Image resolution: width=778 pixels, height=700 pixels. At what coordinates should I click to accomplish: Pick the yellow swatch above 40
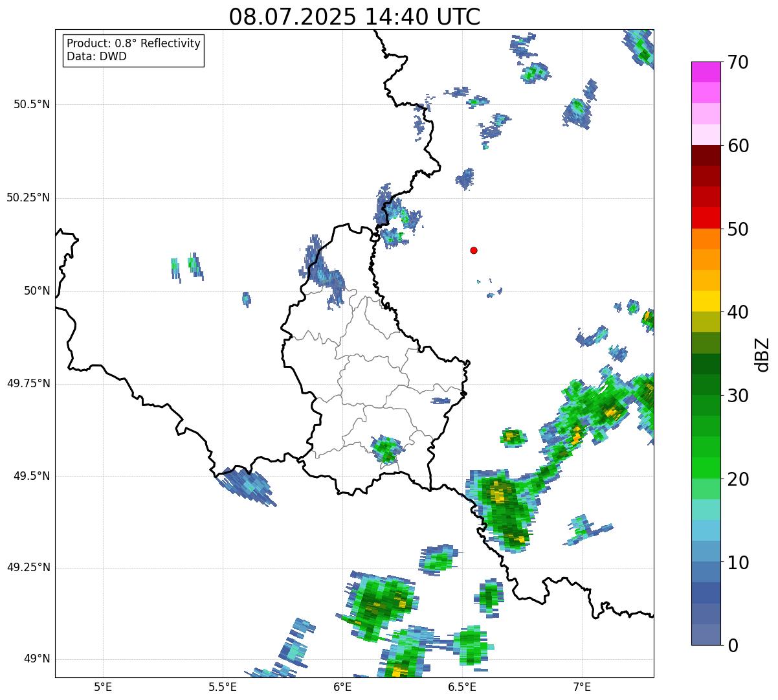706,301
